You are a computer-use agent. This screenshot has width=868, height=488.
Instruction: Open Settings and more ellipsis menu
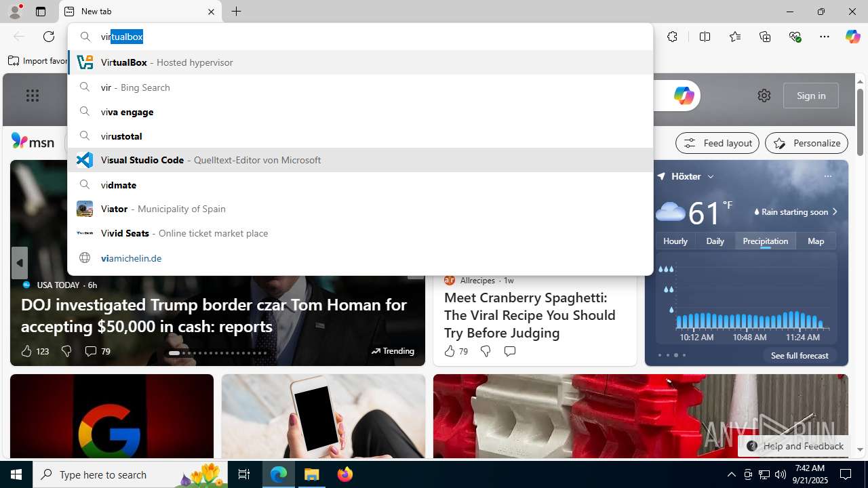point(825,37)
